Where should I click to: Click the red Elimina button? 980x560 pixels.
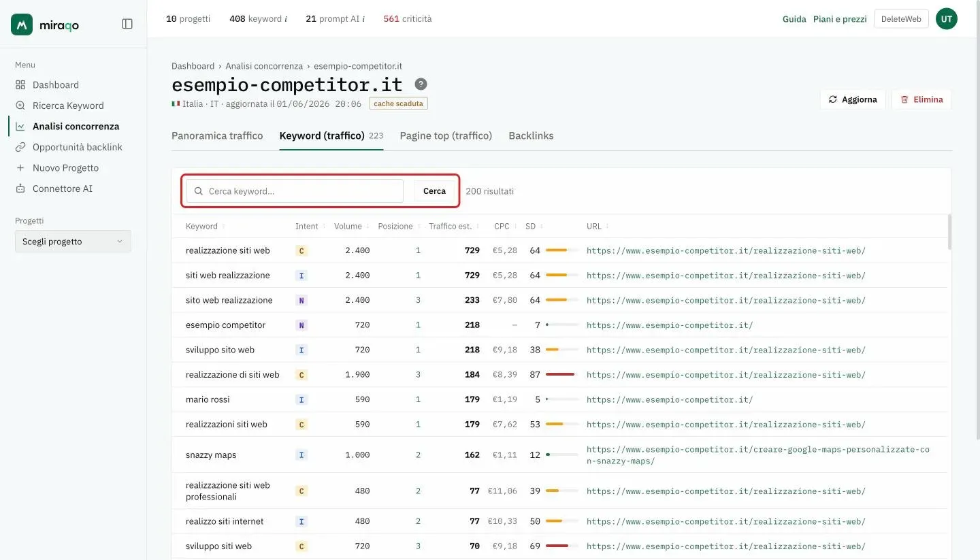point(921,99)
